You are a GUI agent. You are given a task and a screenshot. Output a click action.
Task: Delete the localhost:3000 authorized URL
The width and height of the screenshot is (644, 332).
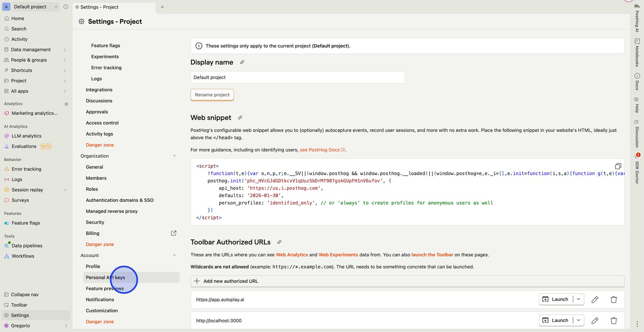(x=613, y=321)
